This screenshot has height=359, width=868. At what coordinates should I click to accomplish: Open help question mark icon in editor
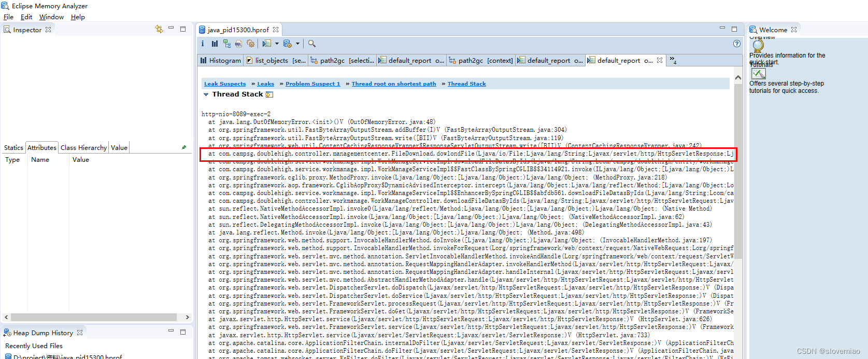[737, 44]
